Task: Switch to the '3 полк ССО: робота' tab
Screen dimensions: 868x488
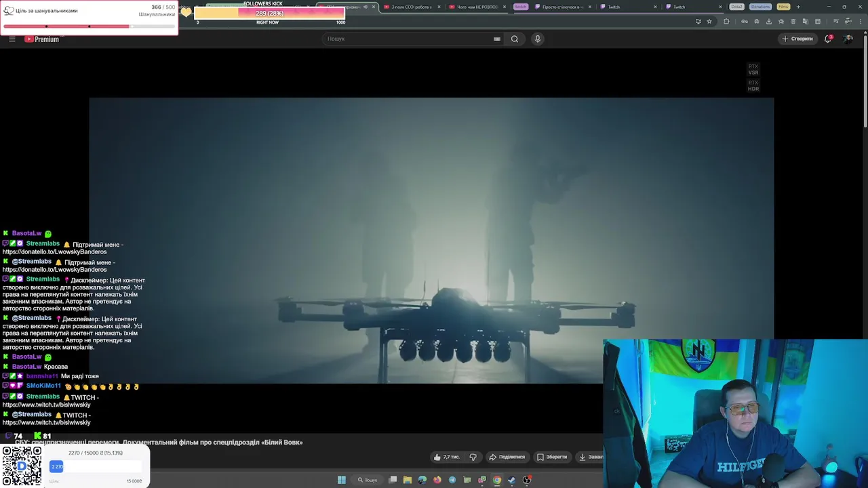Action: click(x=411, y=7)
